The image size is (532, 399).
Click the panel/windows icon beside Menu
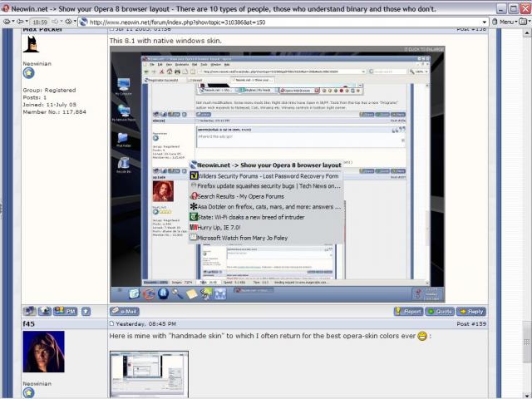523,22
